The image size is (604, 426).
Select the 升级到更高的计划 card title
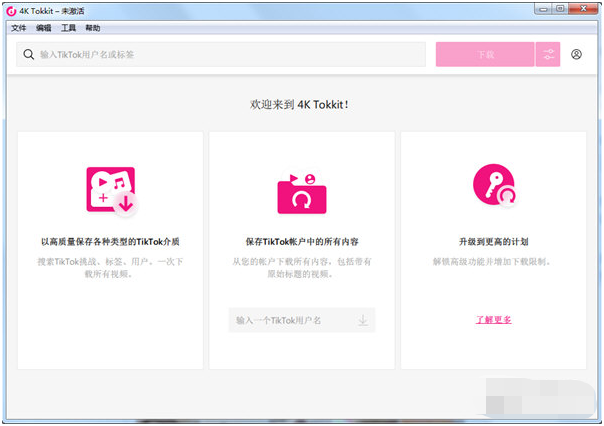point(493,242)
